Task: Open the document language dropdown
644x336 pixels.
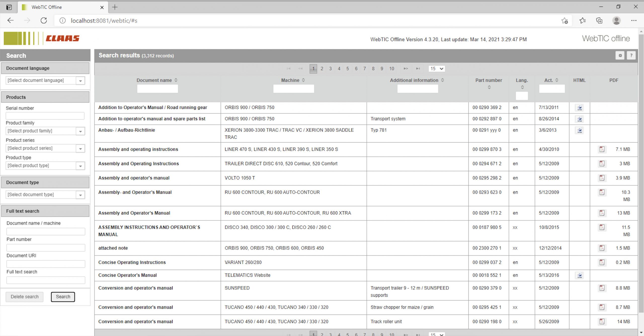Action: (80, 80)
